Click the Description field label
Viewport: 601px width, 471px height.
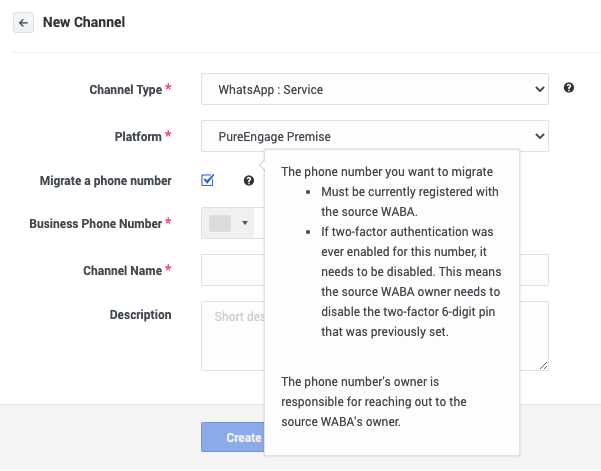[x=140, y=315]
